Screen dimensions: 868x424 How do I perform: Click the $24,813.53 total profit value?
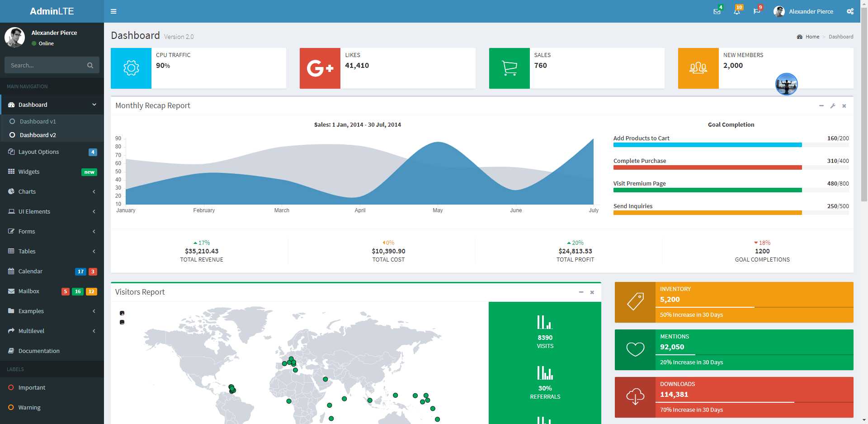[575, 251]
